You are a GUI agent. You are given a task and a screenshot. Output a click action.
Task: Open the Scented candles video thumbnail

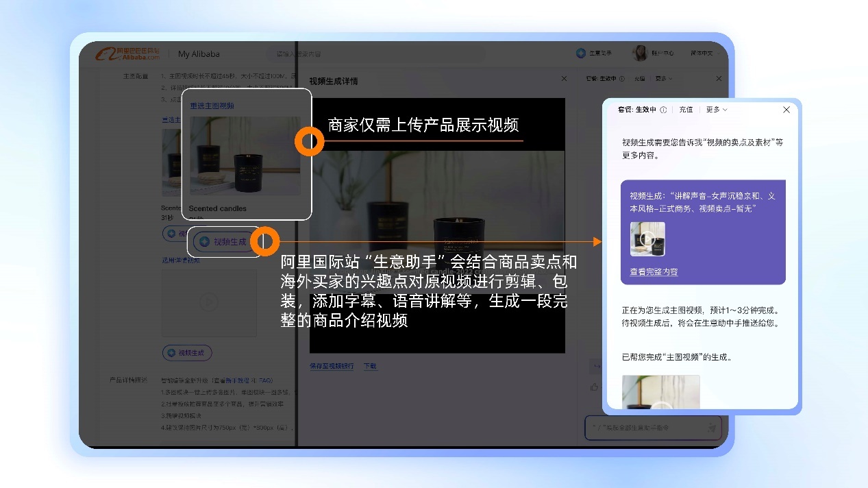pos(245,156)
